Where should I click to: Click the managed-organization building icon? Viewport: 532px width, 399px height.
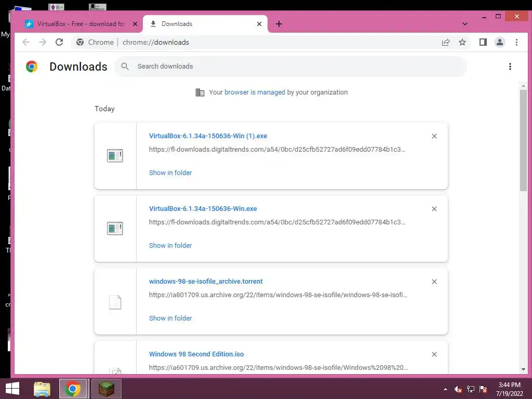click(x=200, y=92)
